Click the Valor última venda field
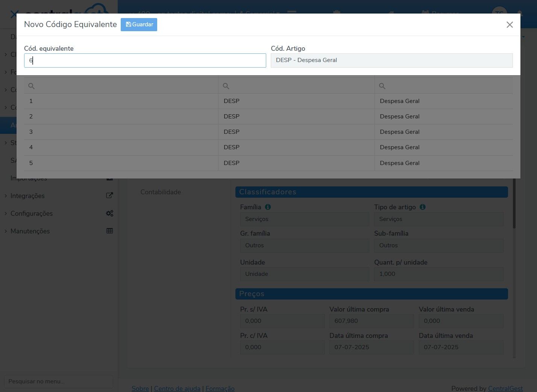The image size is (537, 392). [x=461, y=321]
